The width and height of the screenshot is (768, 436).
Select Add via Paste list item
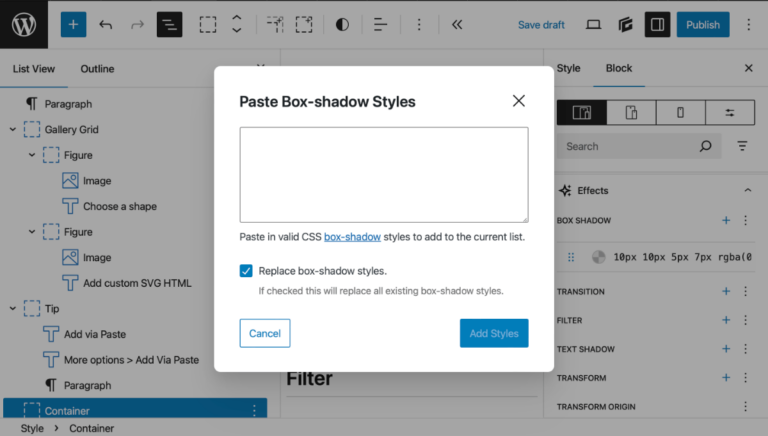point(95,334)
